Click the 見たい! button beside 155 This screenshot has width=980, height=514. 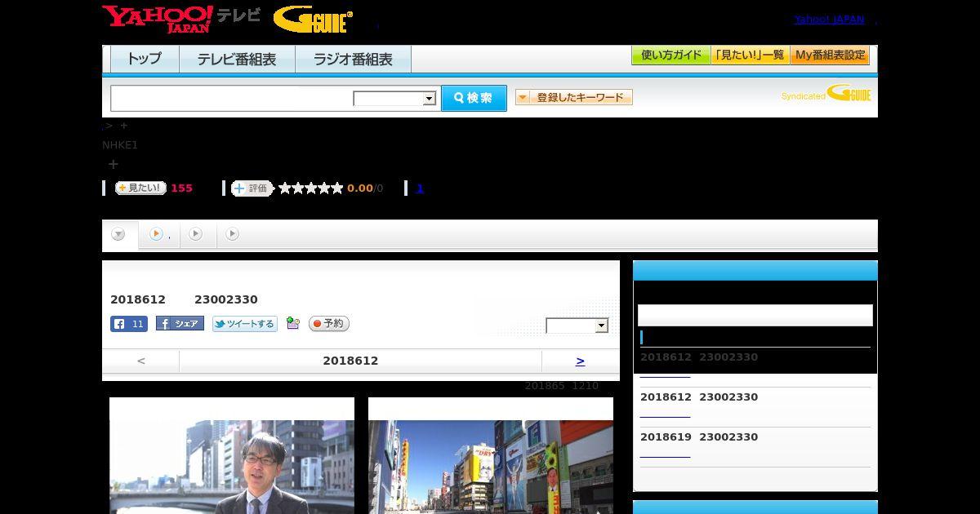(140, 188)
